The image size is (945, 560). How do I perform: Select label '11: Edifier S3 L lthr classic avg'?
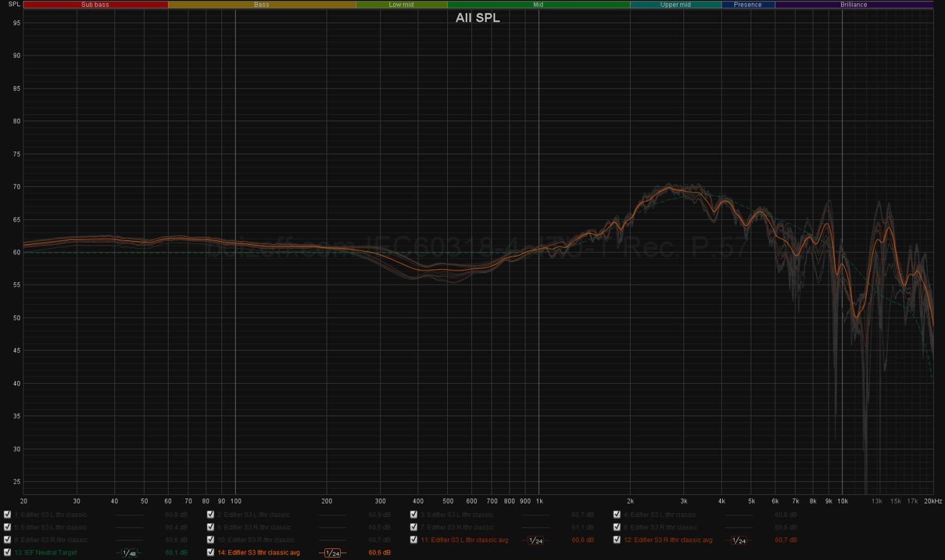465,540
